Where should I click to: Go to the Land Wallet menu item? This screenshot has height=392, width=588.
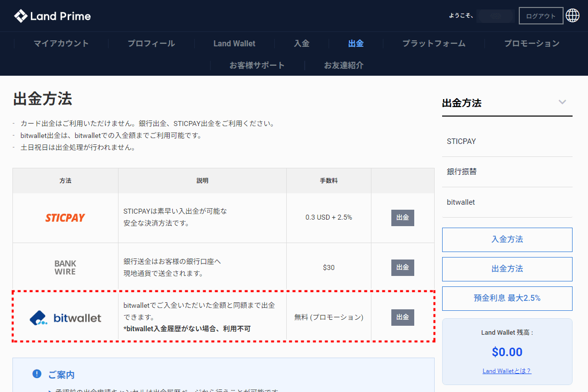tap(235, 43)
